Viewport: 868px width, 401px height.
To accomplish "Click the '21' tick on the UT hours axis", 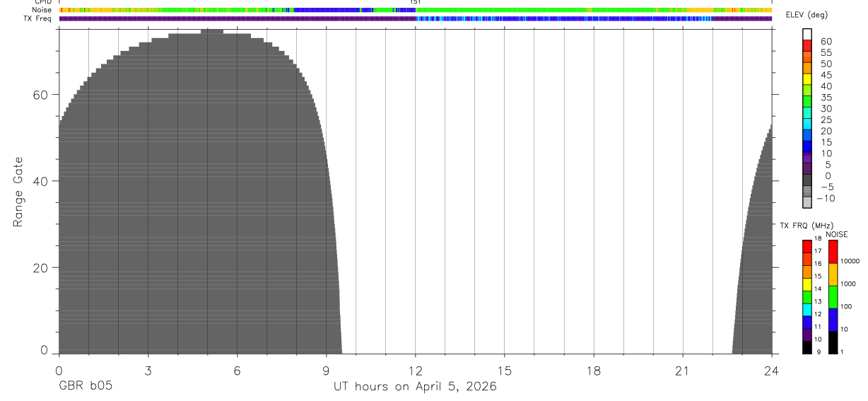I will click(x=683, y=371).
